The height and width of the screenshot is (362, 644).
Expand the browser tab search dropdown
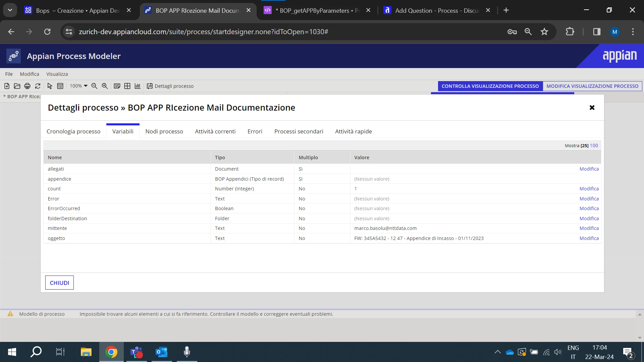point(10,10)
